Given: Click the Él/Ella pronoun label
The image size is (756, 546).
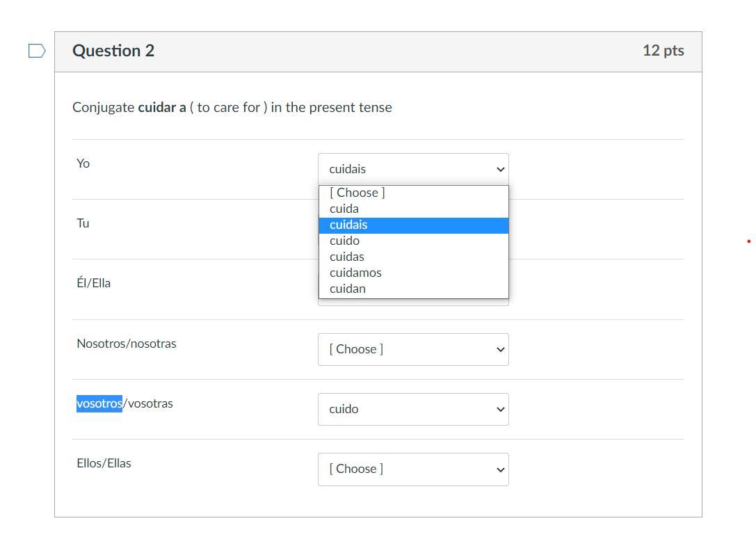Looking at the screenshot, I should [94, 283].
